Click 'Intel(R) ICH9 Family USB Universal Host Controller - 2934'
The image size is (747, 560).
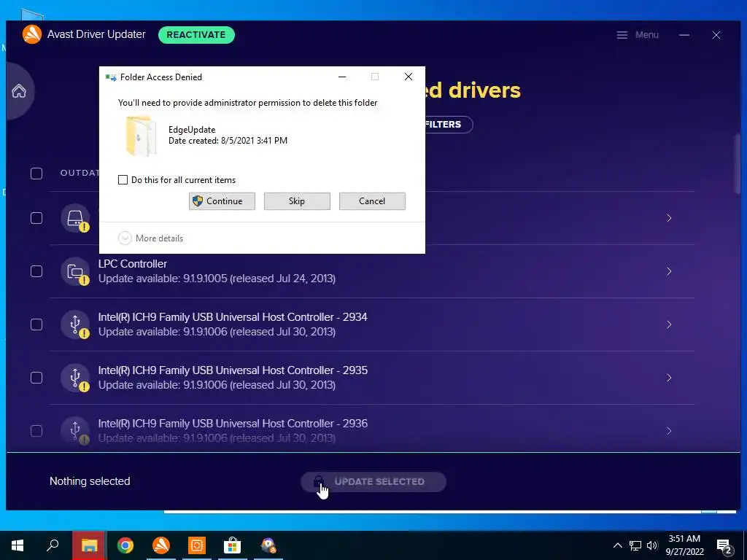pos(233,317)
